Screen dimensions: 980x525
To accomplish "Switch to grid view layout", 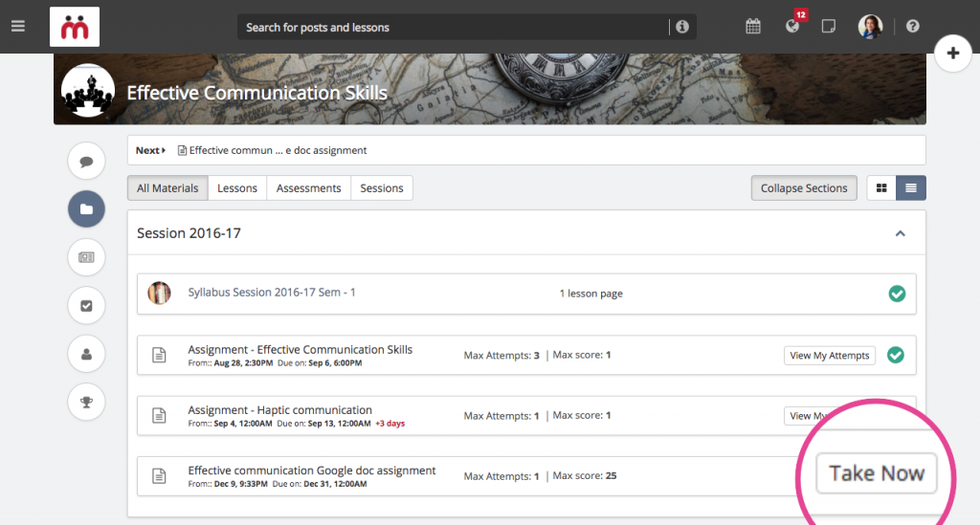I will [881, 187].
